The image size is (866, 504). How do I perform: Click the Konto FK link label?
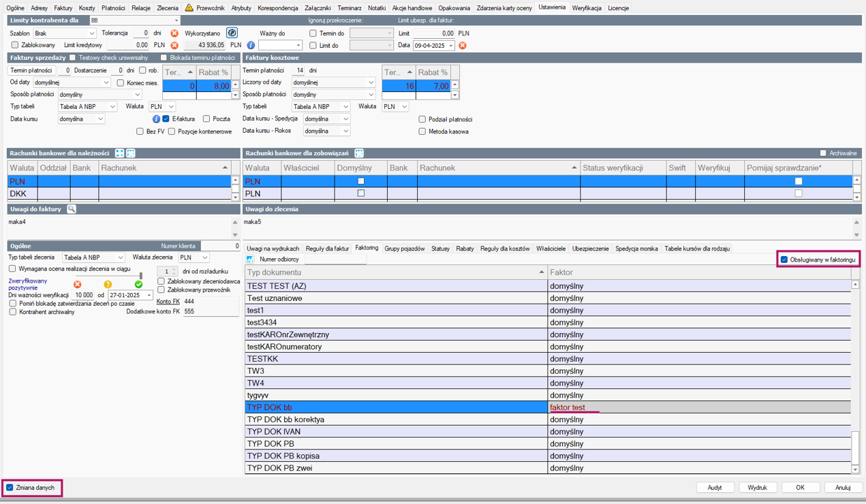[168, 301]
